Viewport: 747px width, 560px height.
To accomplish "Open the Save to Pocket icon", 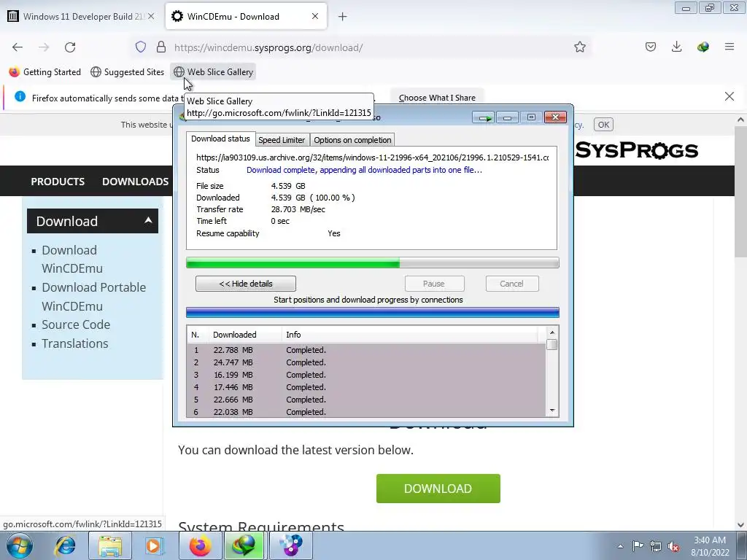I will 651,47.
